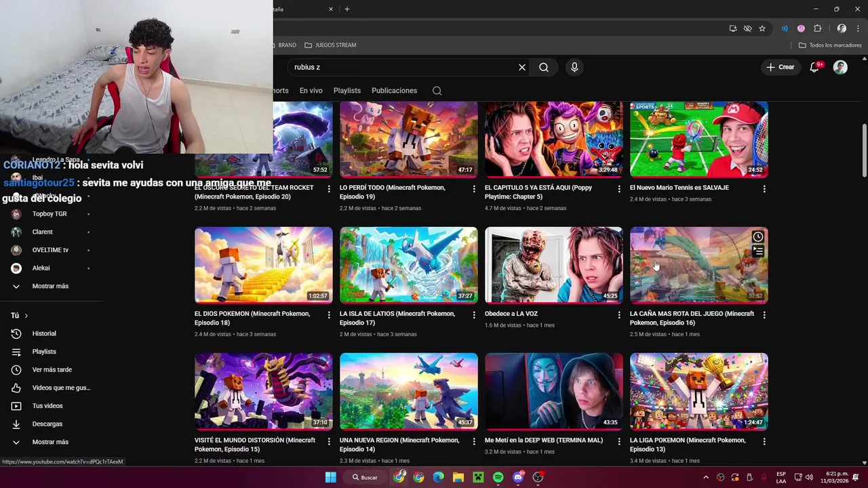Open a new browser tab with plus
Image resolution: width=868 pixels, height=488 pixels.
[347, 9]
